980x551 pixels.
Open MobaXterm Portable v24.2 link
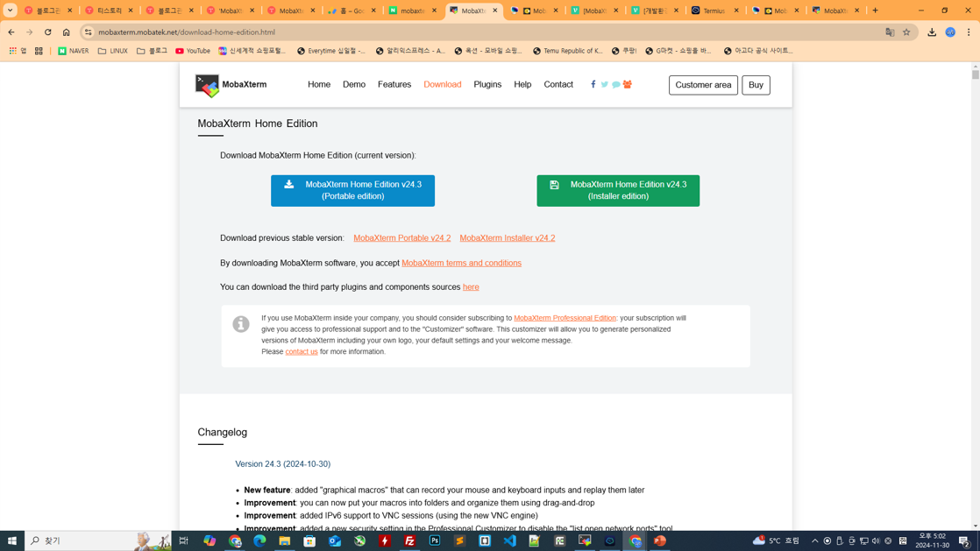coord(401,238)
